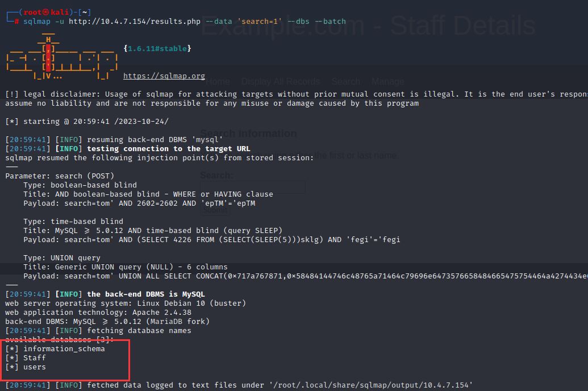Image resolution: width=588 pixels, height=391 pixels.
Task: Click the web server operating system line
Action: tap(126, 303)
